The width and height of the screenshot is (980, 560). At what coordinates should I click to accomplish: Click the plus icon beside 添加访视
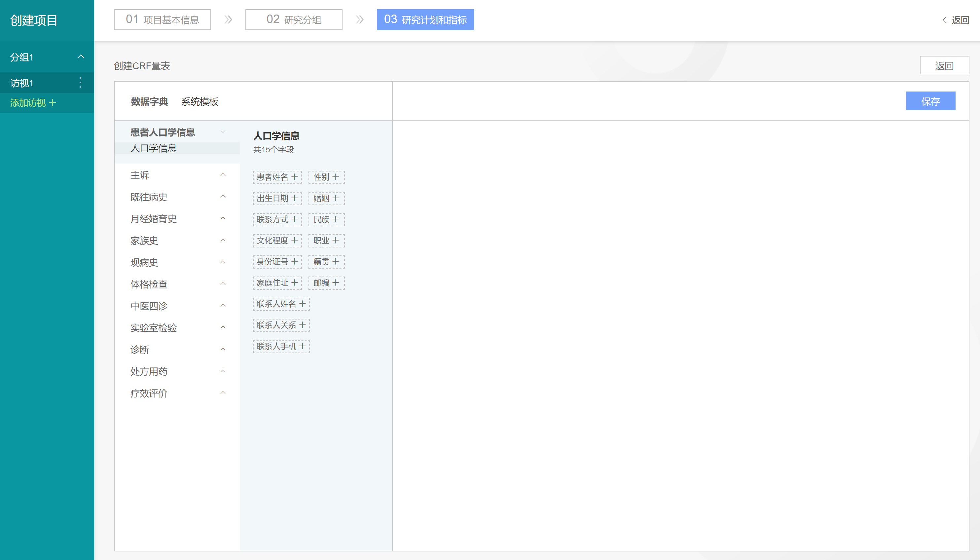point(53,103)
